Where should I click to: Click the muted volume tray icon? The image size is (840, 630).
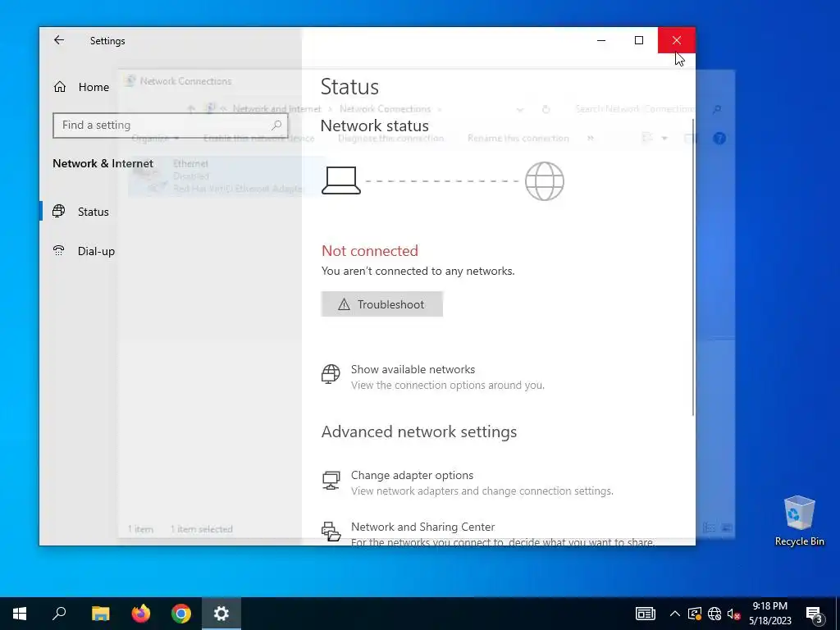[x=733, y=614]
